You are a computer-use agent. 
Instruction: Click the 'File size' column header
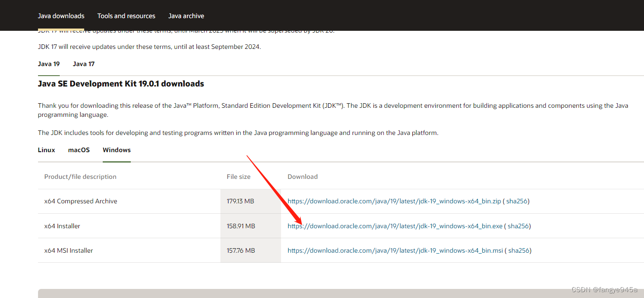click(239, 177)
